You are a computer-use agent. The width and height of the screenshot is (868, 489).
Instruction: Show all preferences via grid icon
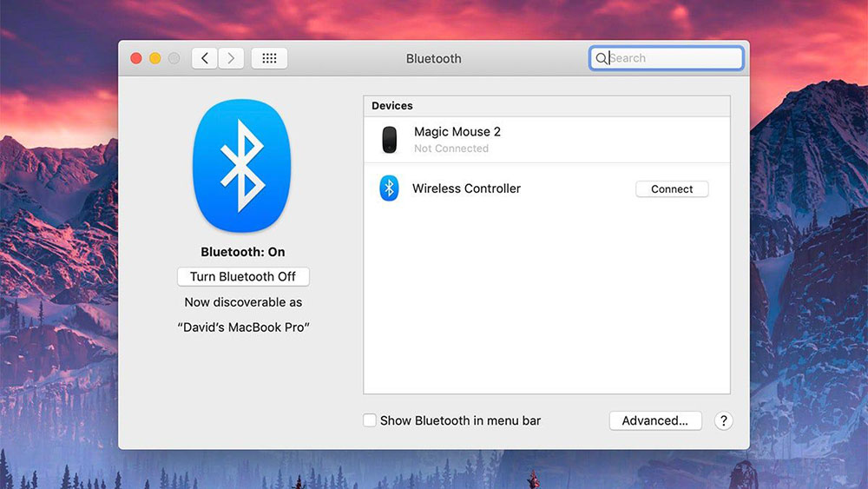269,58
